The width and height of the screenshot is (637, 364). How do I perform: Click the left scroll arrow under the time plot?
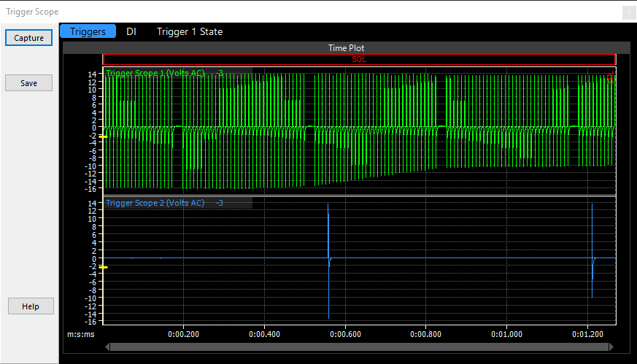click(109, 347)
